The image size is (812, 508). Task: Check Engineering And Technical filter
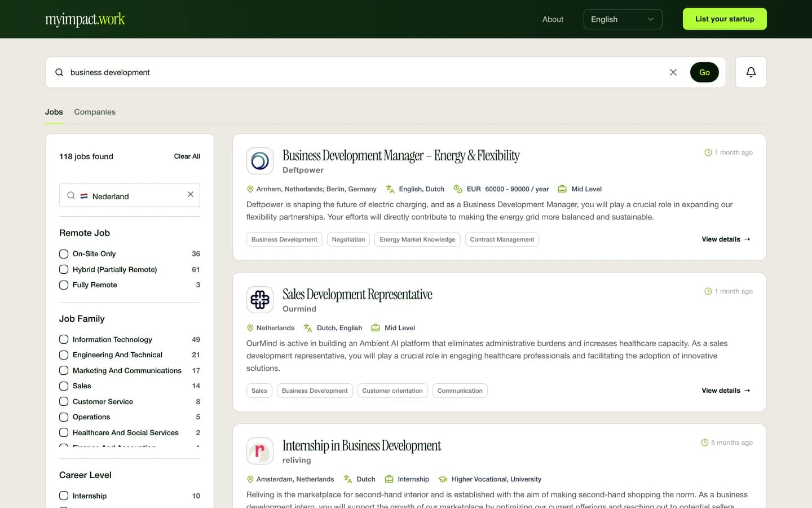[64, 355]
